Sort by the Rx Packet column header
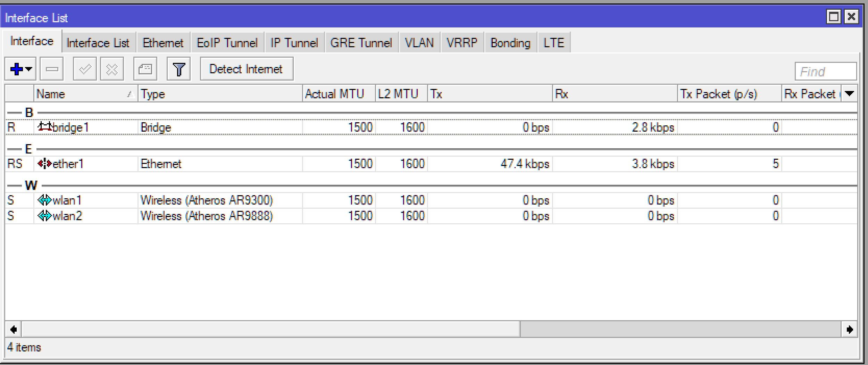This screenshot has height=365, width=868. 811,94
